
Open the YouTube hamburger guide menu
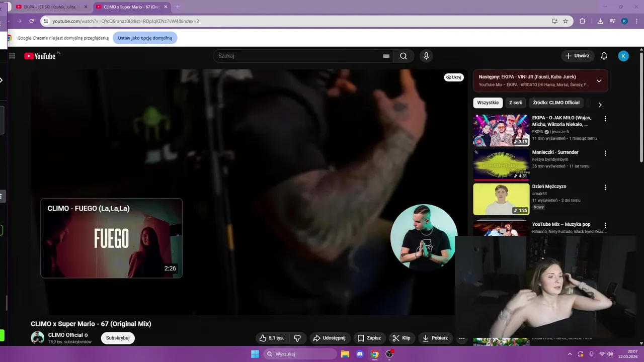tap(12, 56)
